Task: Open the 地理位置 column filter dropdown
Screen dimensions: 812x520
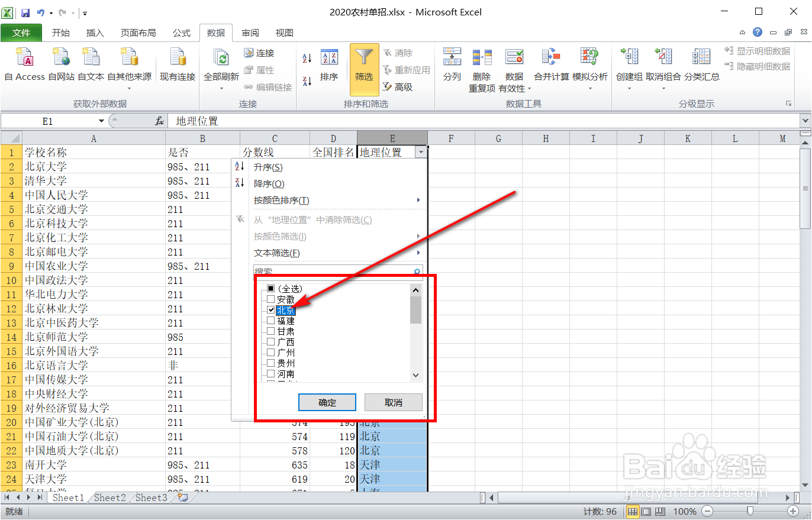Action: 421,152
